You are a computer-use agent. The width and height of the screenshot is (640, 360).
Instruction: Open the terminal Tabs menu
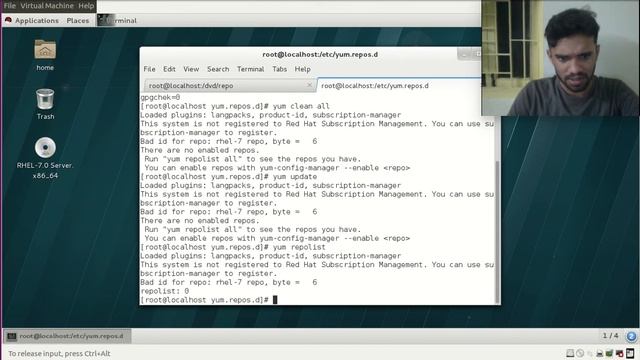(x=280, y=69)
